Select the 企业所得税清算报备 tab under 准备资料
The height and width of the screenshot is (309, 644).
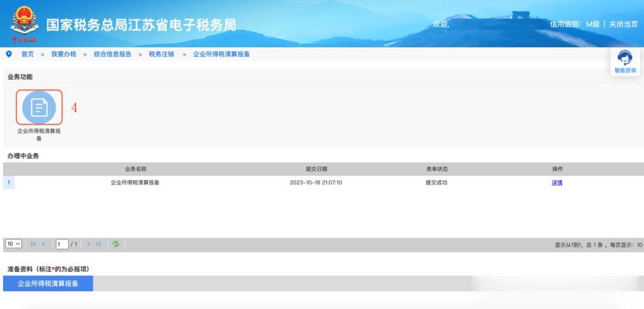48,283
